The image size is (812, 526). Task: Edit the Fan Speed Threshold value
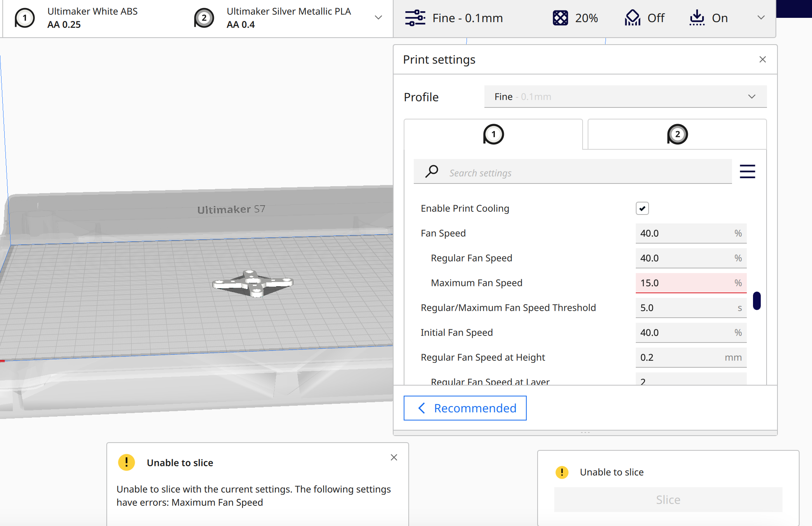coord(691,308)
